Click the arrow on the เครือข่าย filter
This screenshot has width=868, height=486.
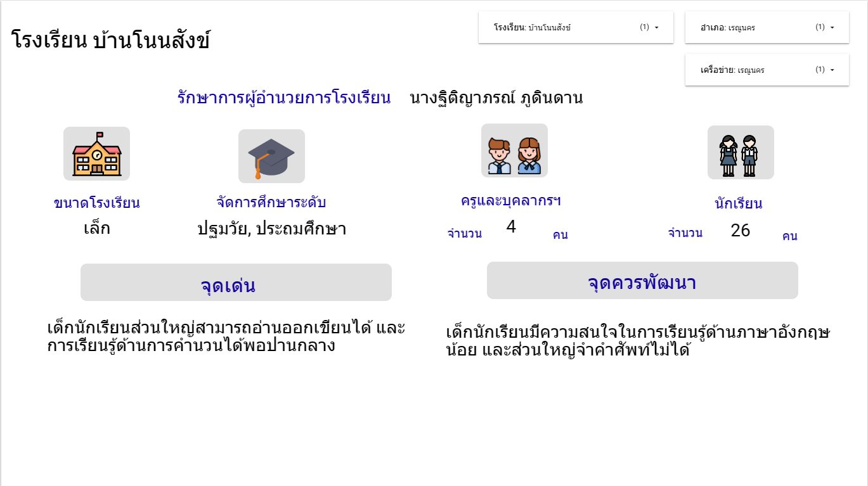click(832, 70)
